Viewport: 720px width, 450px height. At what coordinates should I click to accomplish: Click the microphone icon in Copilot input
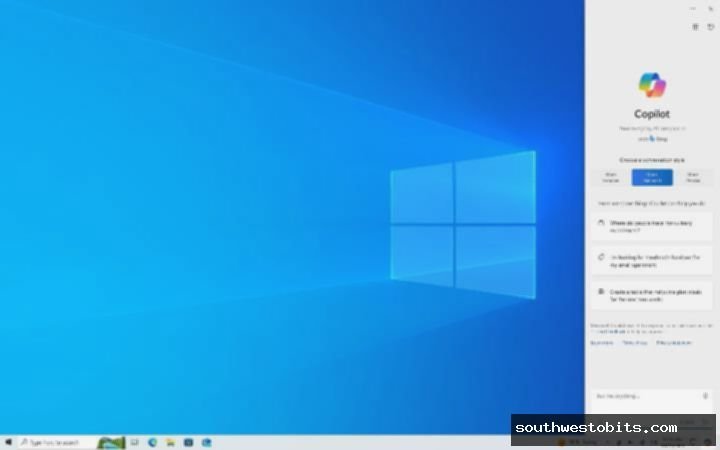click(x=705, y=396)
